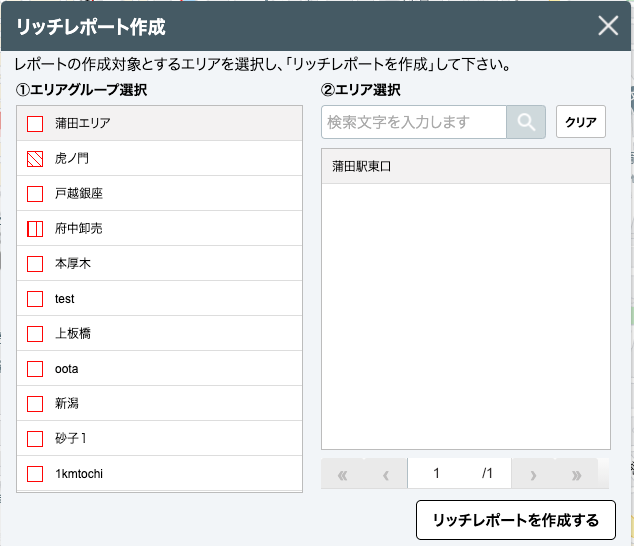Image resolution: width=634 pixels, height=546 pixels.
Task: Select the 本厚木 area group
Action: (72, 264)
